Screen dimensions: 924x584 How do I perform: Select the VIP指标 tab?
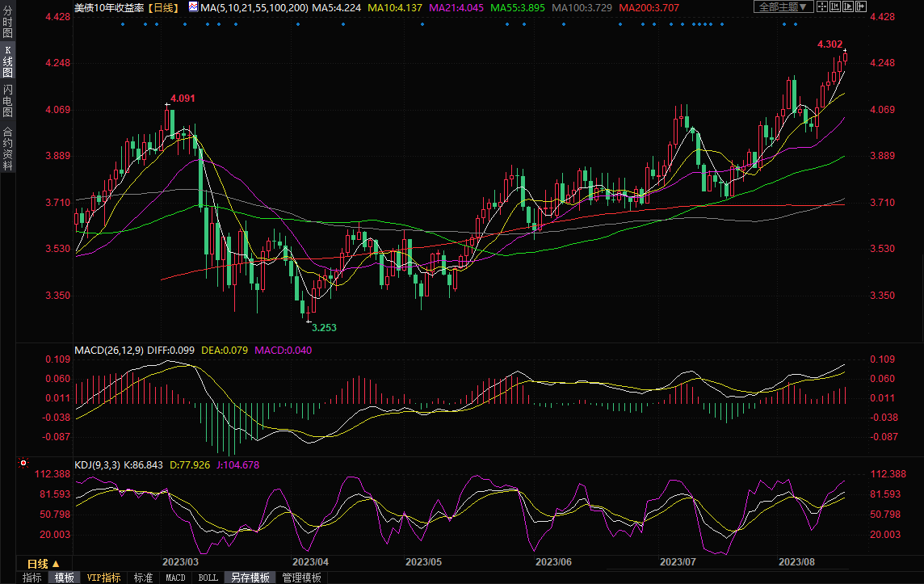[x=104, y=578]
